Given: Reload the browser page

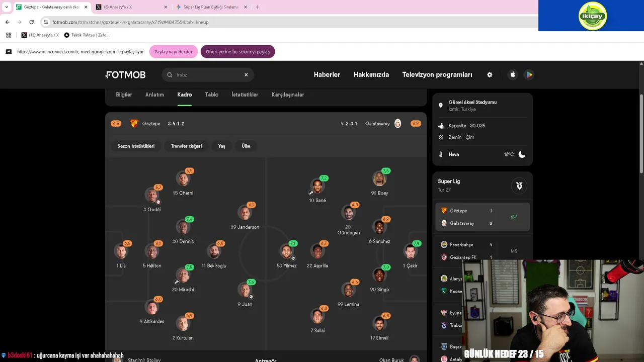Looking at the screenshot, I should pos(31,22).
